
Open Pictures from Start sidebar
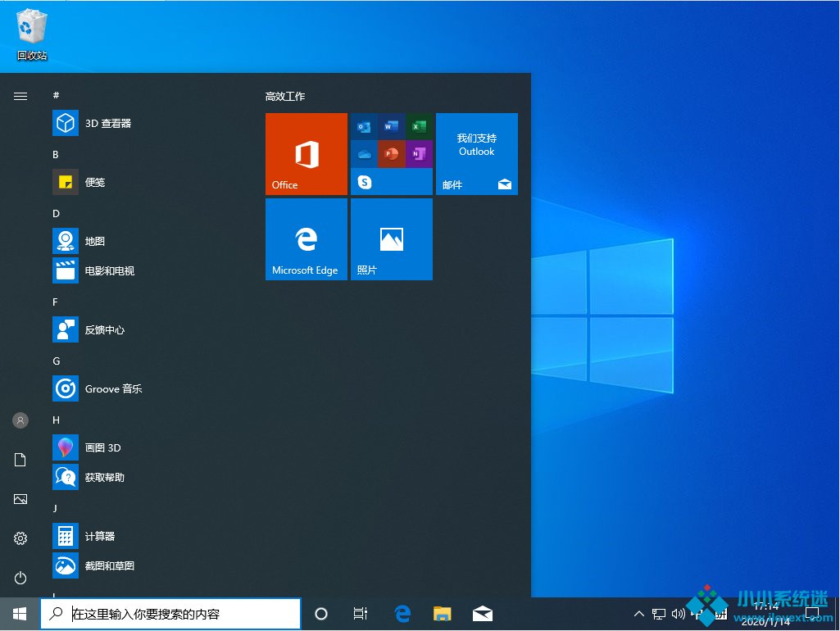click(x=20, y=499)
